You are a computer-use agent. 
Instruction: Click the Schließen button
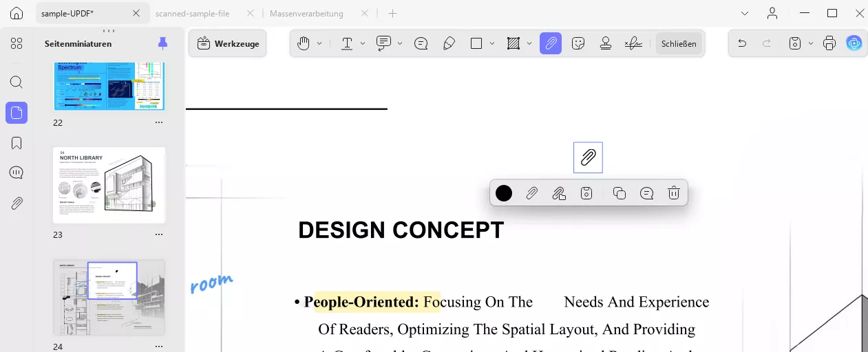[679, 43]
